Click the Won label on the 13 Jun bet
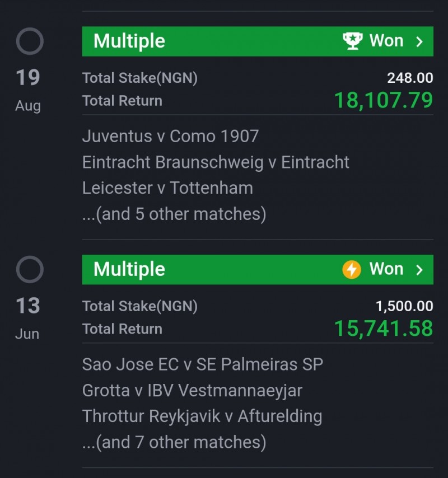This screenshot has width=448, height=478. click(x=386, y=269)
